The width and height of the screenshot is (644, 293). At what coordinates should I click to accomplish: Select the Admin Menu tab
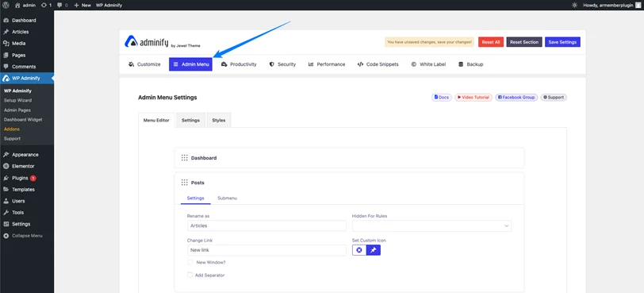pyautogui.click(x=190, y=64)
